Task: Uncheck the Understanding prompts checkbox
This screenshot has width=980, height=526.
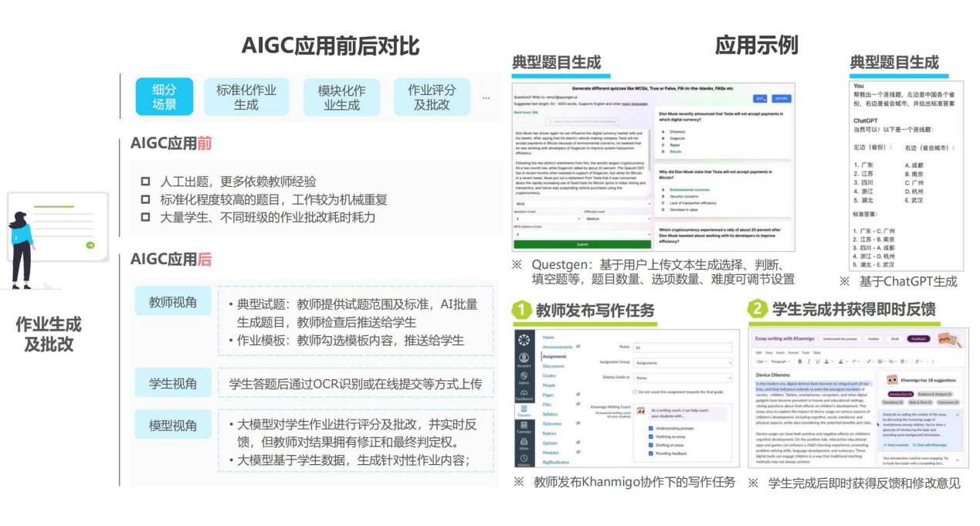Action: tap(651, 428)
